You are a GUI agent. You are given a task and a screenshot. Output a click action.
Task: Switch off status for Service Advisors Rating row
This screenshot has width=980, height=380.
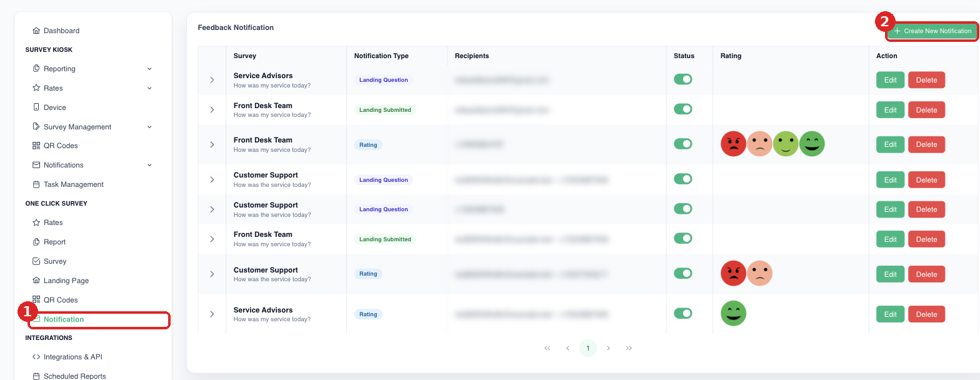pyautogui.click(x=683, y=313)
